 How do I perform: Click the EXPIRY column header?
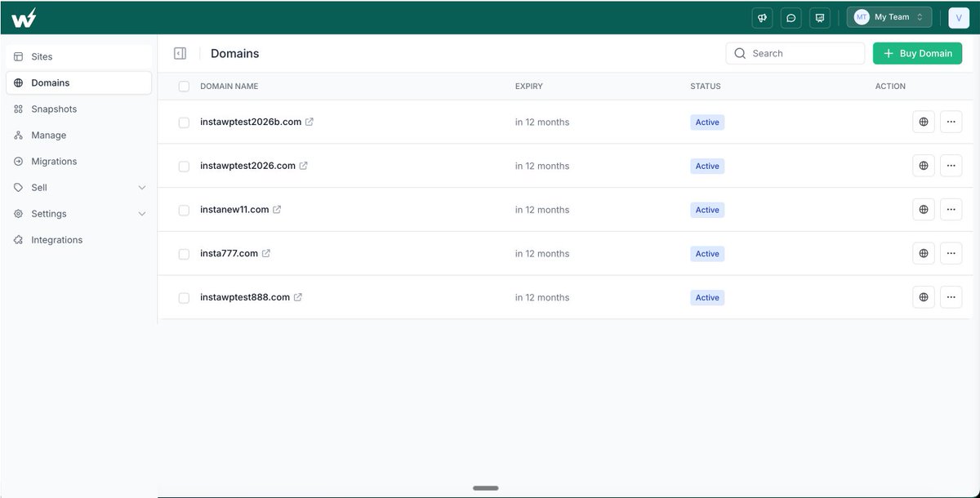pos(529,86)
